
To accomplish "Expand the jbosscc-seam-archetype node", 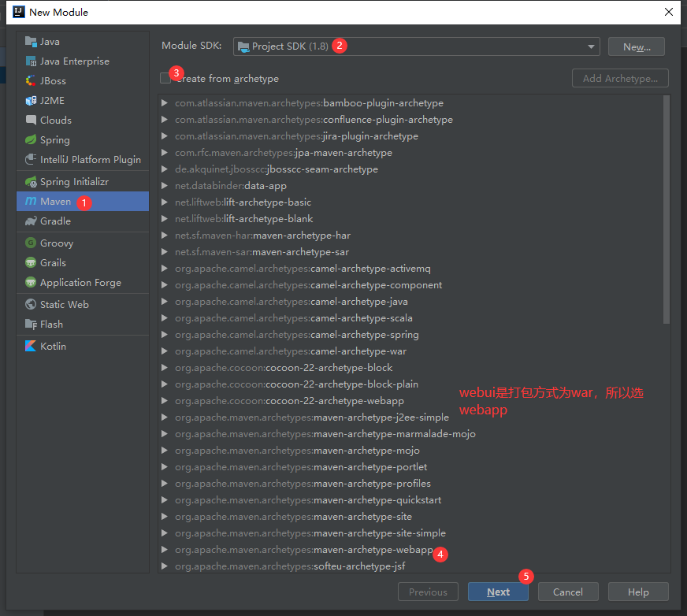I will pos(165,169).
